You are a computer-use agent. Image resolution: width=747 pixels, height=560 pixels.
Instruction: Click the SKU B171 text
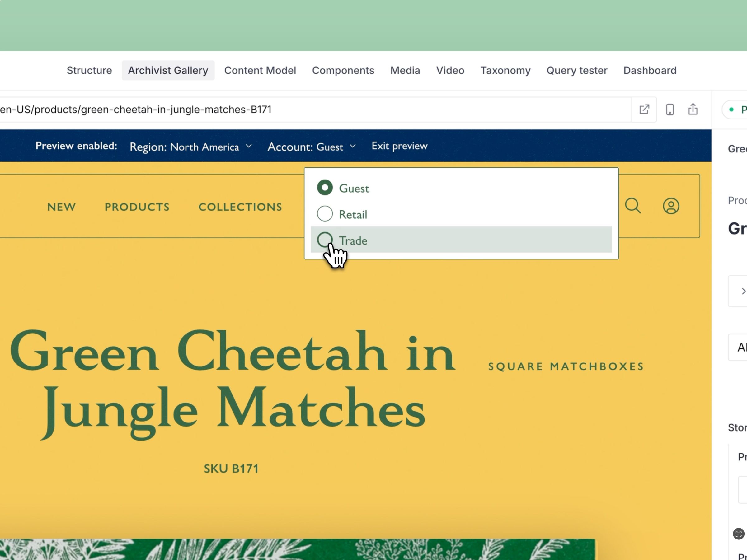click(231, 469)
